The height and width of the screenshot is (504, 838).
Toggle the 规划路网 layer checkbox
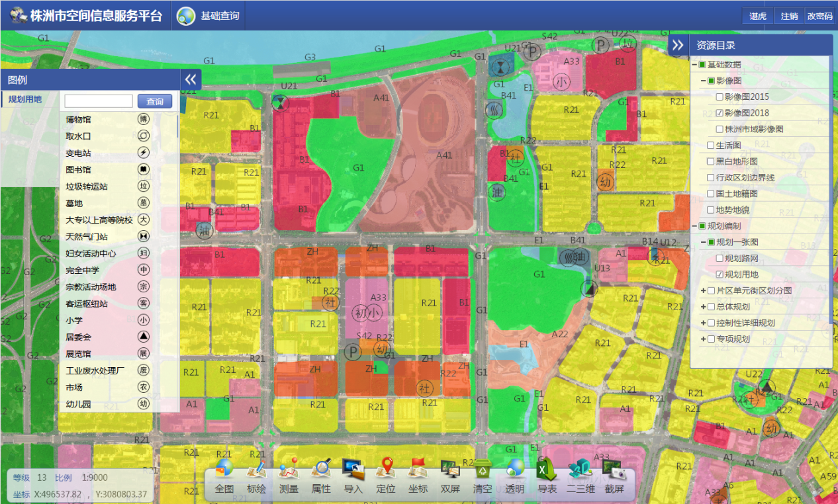coord(720,259)
